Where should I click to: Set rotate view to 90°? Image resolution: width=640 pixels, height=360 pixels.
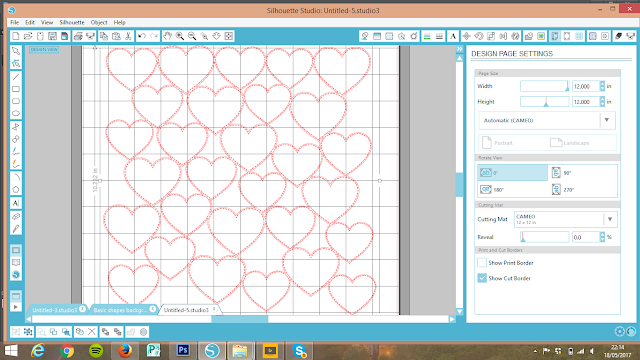click(x=582, y=173)
